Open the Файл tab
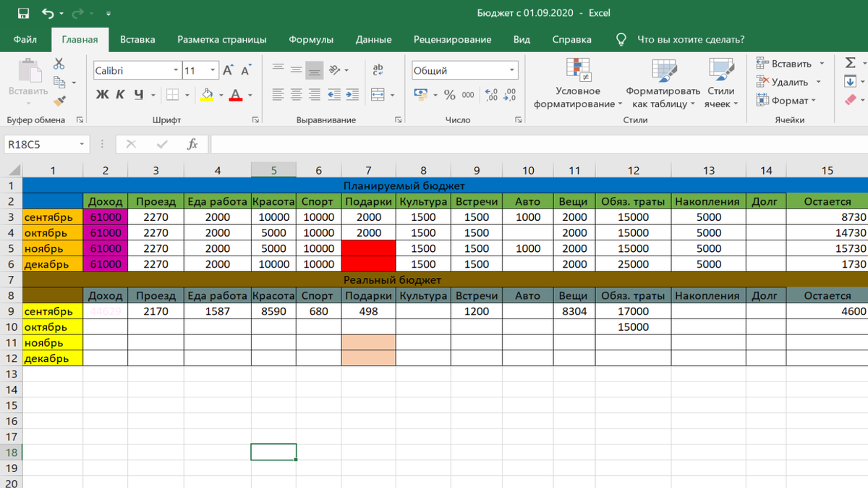 tap(25, 39)
